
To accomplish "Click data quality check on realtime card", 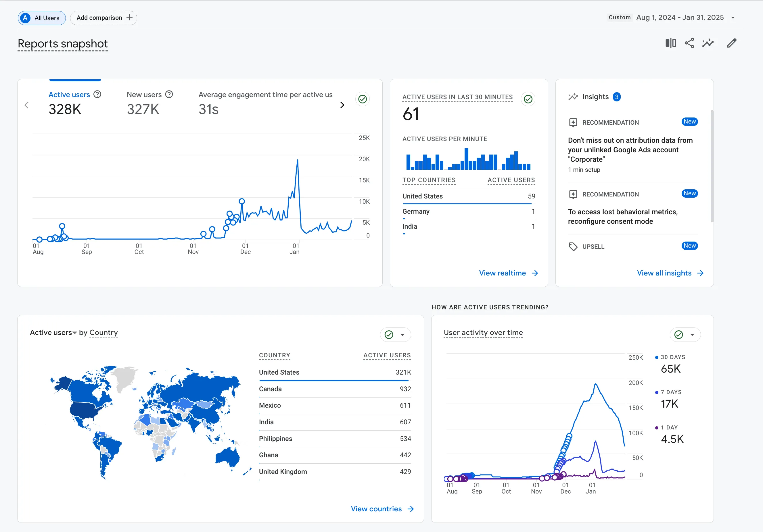I will (528, 99).
